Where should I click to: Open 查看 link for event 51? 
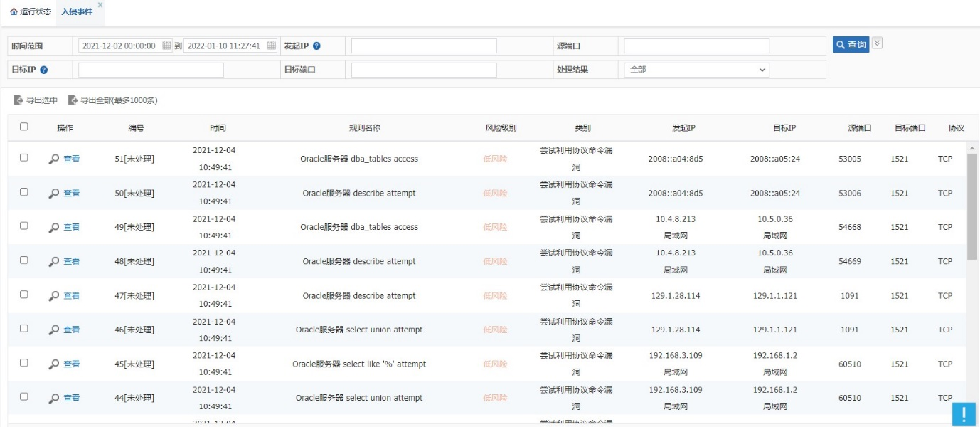72,159
